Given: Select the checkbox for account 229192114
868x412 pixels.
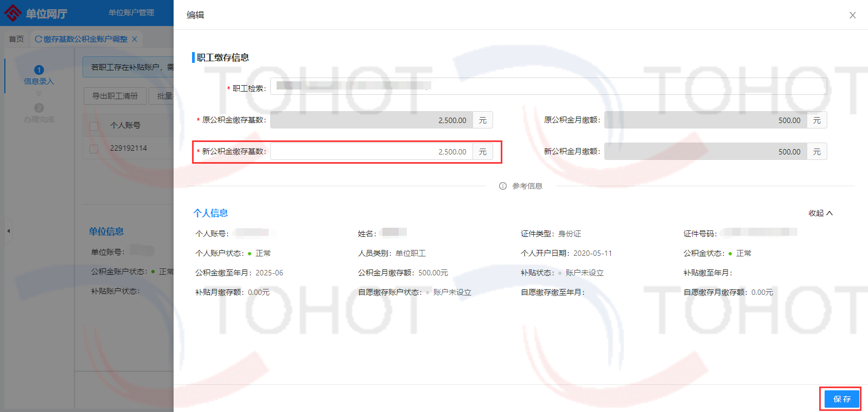Looking at the screenshot, I should point(94,149).
